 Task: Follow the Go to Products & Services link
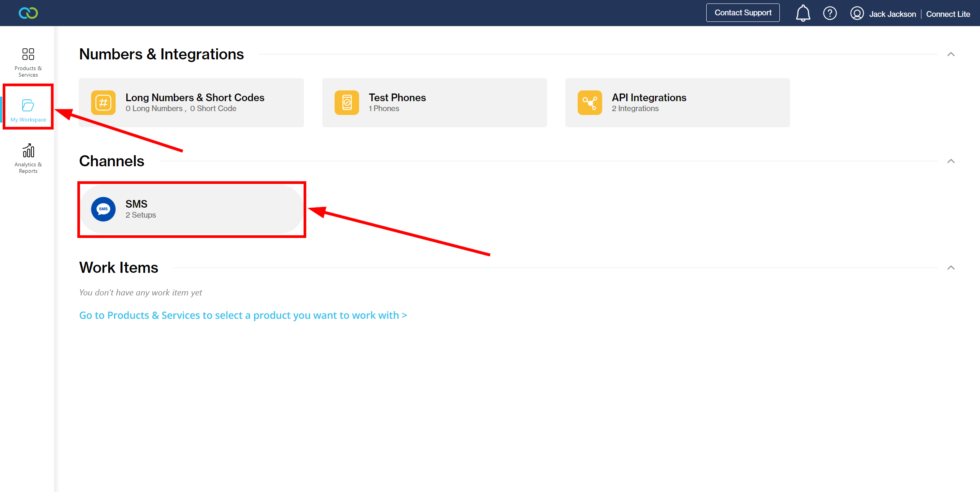click(x=243, y=315)
